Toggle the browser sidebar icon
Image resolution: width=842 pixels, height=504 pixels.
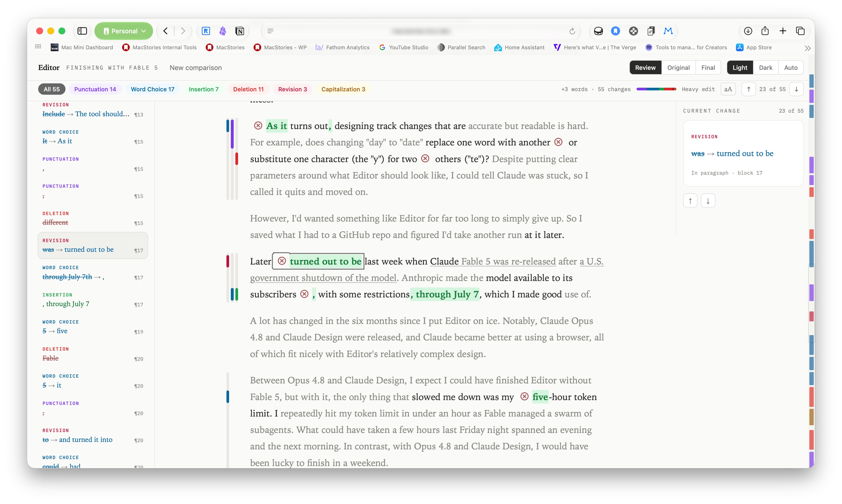82,31
